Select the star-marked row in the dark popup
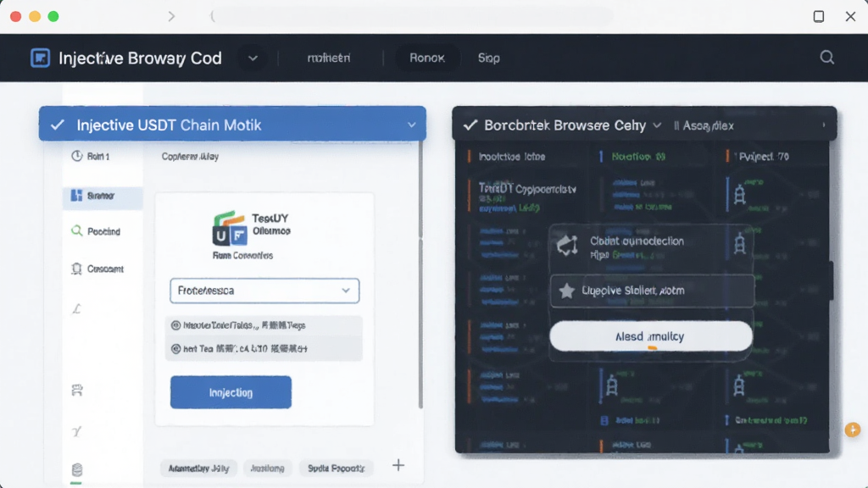 click(652, 291)
